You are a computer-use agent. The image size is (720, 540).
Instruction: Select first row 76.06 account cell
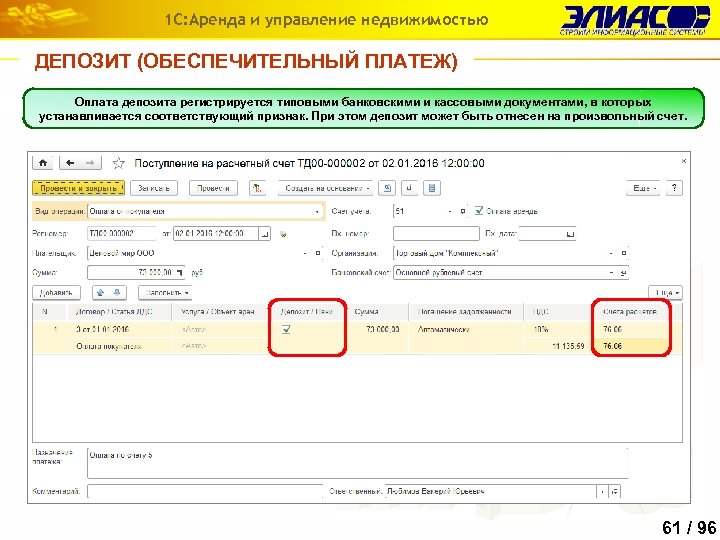630,329
